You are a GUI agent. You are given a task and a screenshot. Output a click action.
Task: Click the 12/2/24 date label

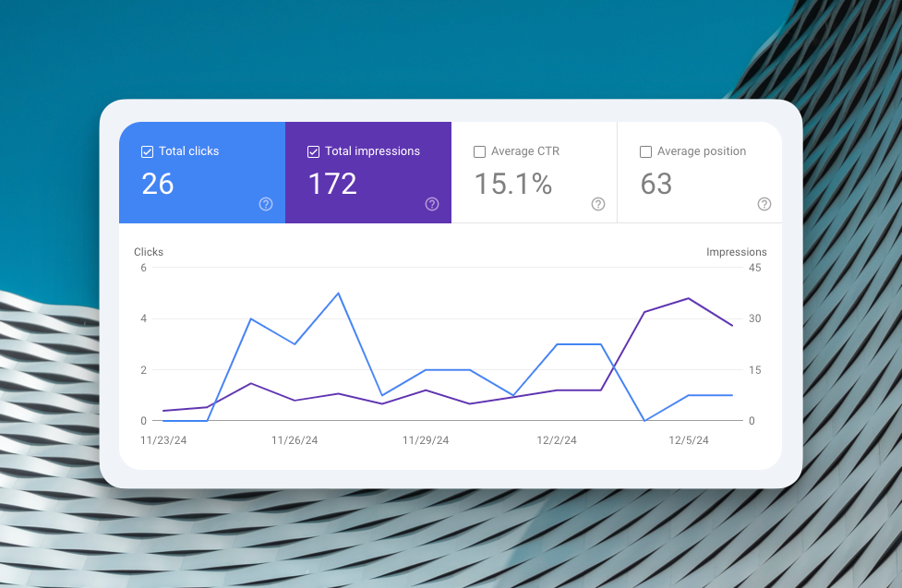point(557,440)
